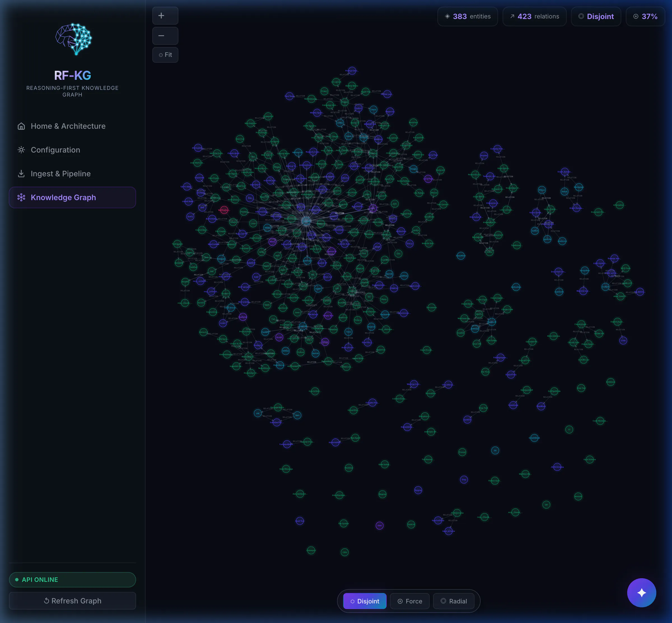Select the pgvector node

(547, 239)
